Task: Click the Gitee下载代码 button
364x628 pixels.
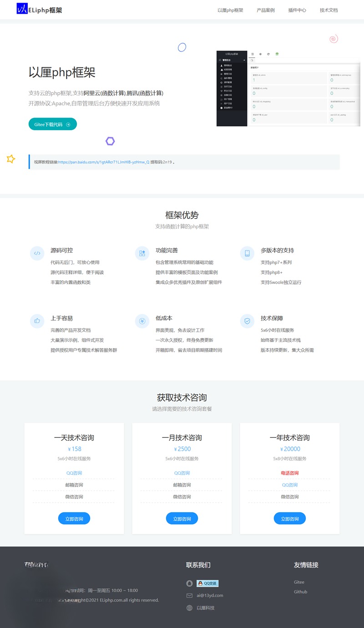Action: click(x=52, y=124)
